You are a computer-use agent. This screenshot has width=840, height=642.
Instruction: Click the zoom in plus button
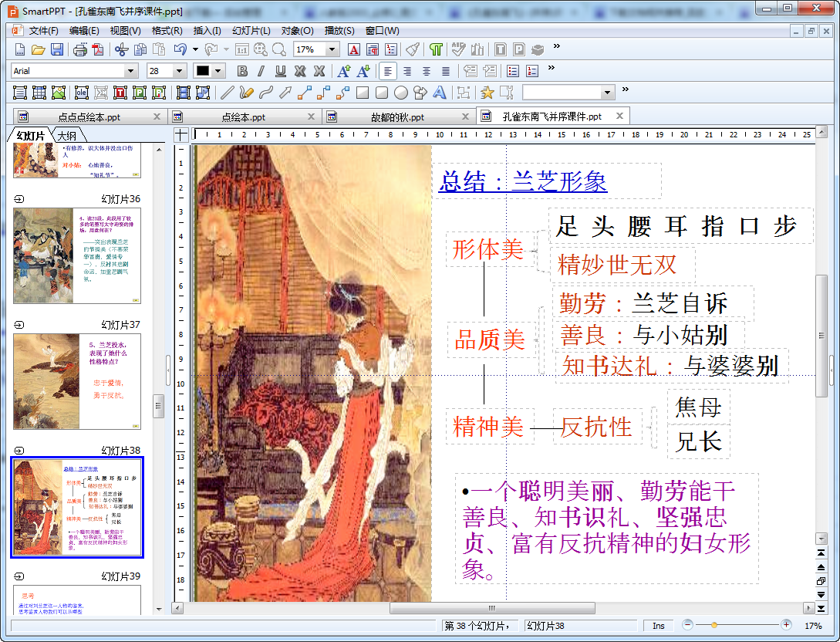(786, 625)
